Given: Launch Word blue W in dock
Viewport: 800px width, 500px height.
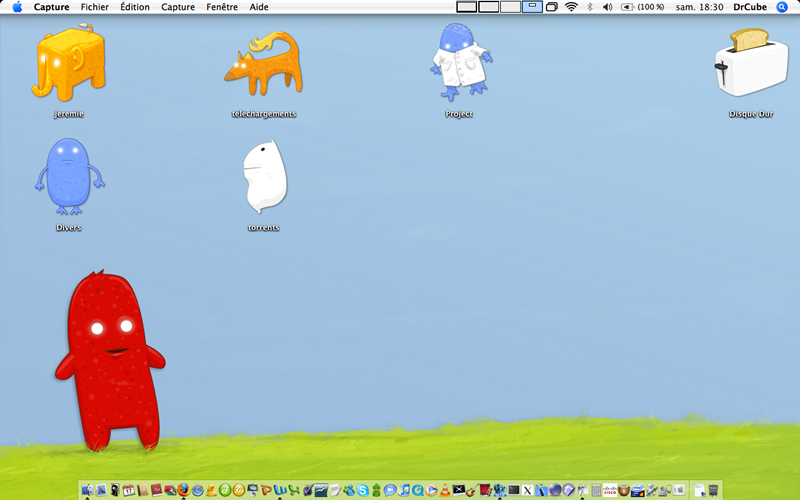Looking at the screenshot, I should pos(280,490).
